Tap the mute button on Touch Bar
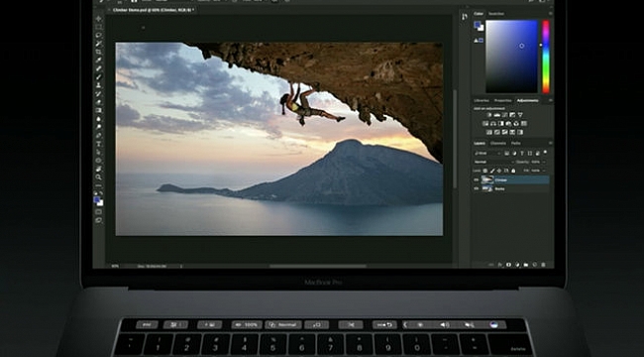Viewport: 644px width, 357px height. tap(470, 324)
